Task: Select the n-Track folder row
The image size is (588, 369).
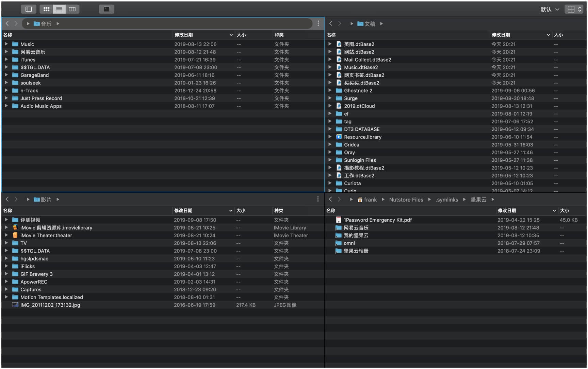Action: pos(163,91)
